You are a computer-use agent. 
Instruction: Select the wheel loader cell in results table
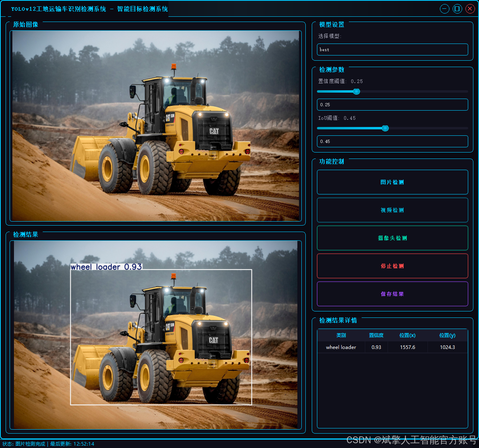click(341, 347)
